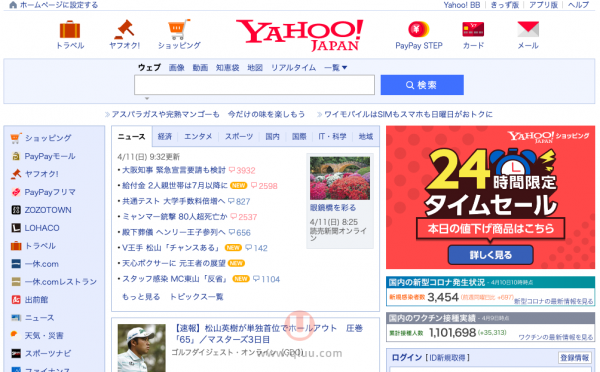Open ワイモバイルはSIMもスマホも promo link
This screenshot has height=372, width=600.
coord(408,114)
